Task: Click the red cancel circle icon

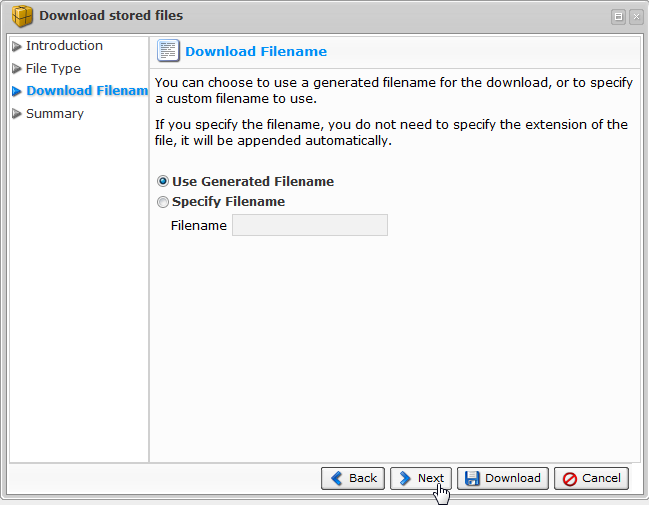Action: coord(569,478)
